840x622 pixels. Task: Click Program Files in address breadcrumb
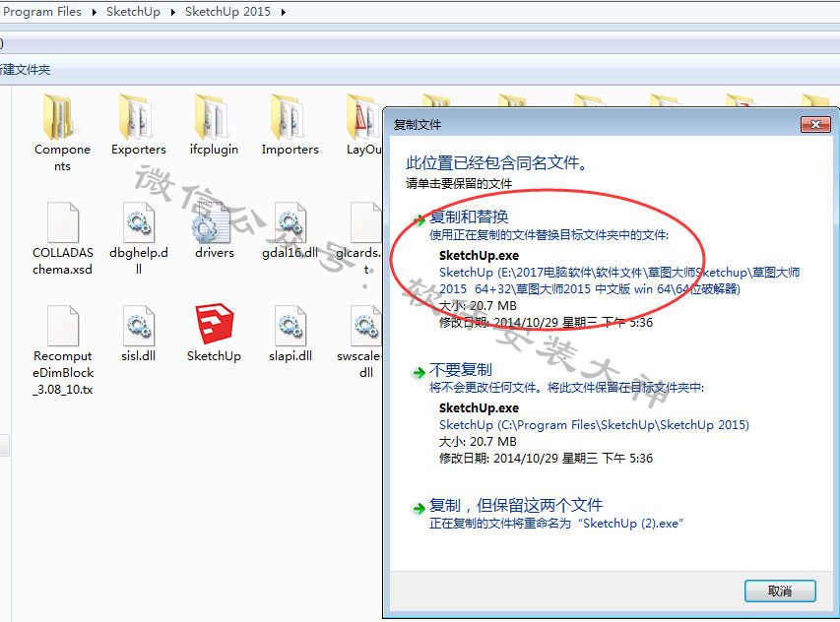tap(41, 11)
